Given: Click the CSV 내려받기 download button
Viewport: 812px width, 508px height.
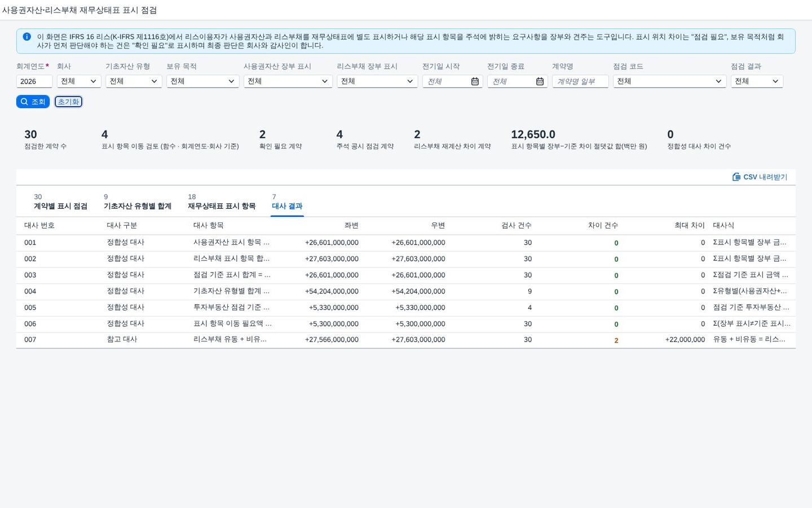Looking at the screenshot, I should pyautogui.click(x=760, y=177).
